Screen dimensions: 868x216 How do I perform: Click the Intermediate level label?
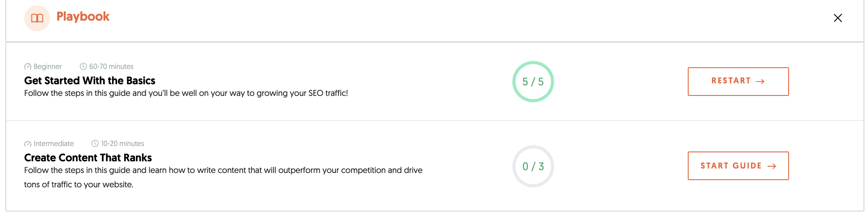[x=53, y=144]
